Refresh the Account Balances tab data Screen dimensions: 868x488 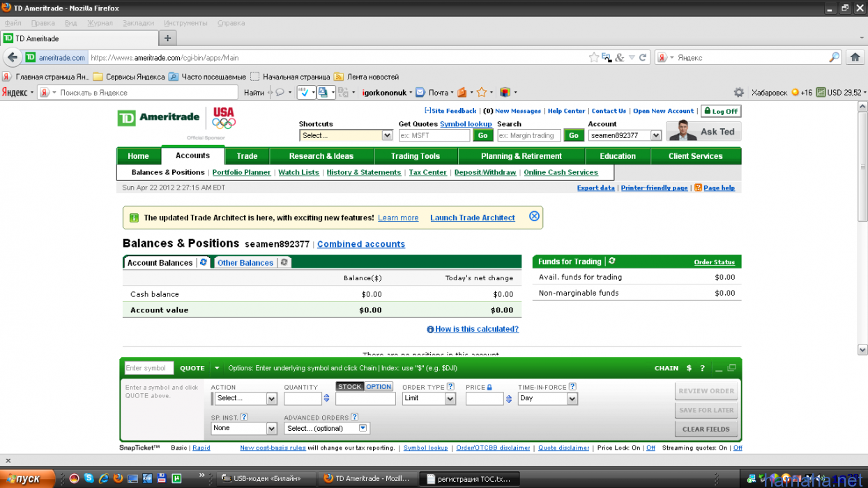[x=204, y=262]
